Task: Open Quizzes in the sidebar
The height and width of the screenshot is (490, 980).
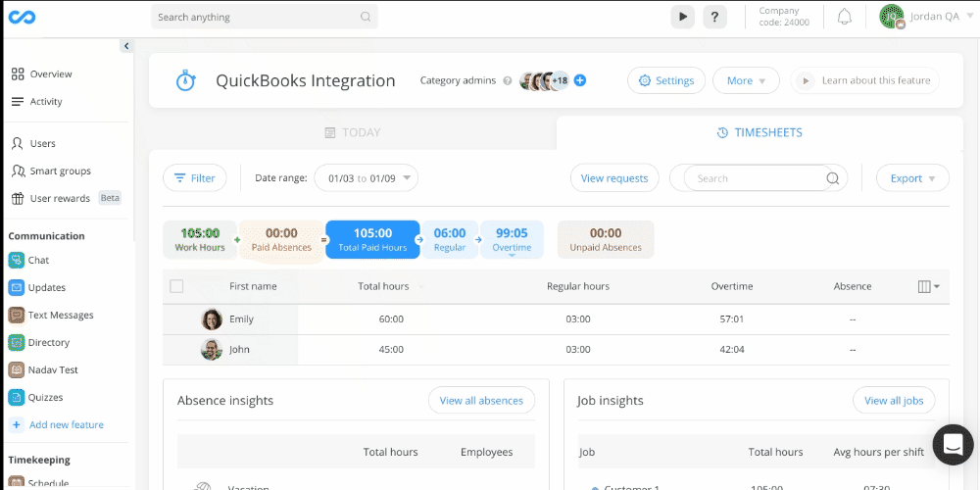Action: [x=45, y=398]
